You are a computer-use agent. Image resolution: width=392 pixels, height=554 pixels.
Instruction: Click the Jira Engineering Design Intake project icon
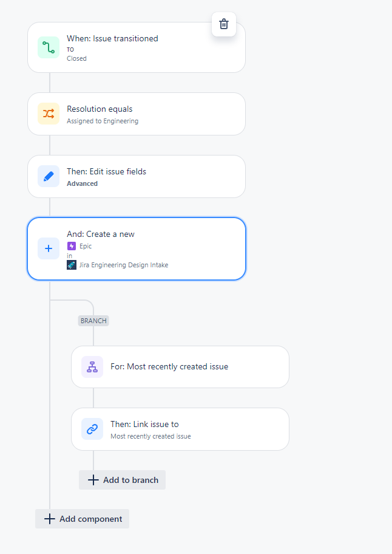(x=71, y=265)
